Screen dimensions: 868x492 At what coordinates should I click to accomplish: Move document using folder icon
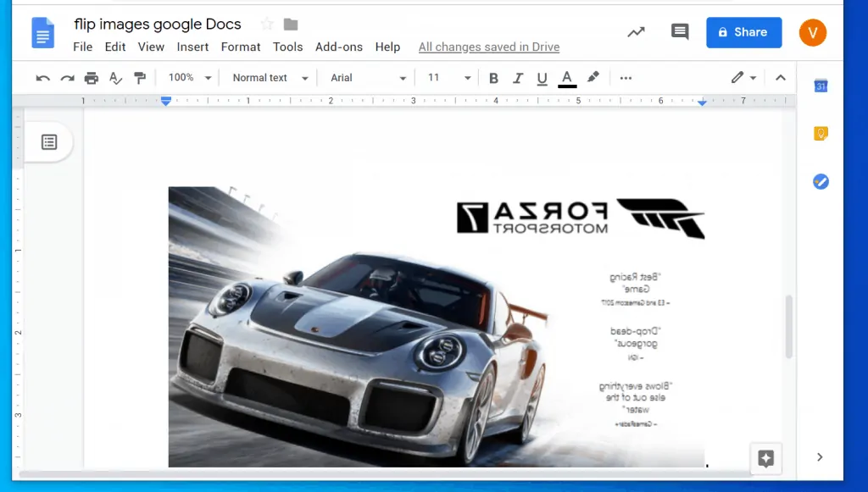291,25
